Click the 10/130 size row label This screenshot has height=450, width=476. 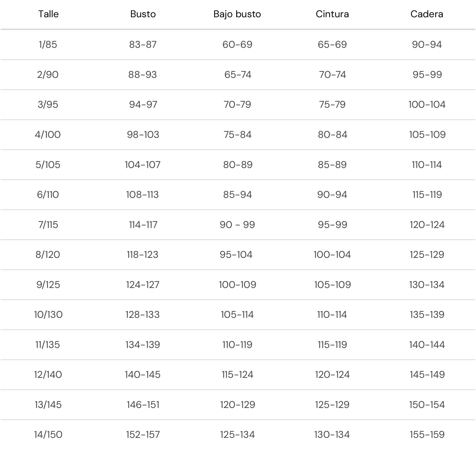(x=48, y=315)
